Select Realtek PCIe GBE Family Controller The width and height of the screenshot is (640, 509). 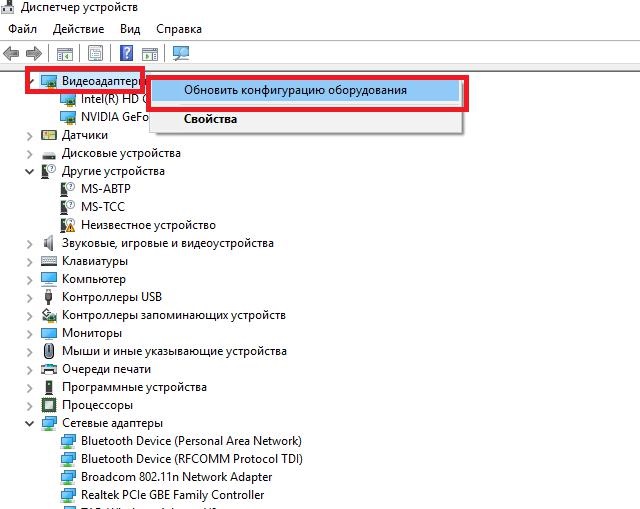172,495
